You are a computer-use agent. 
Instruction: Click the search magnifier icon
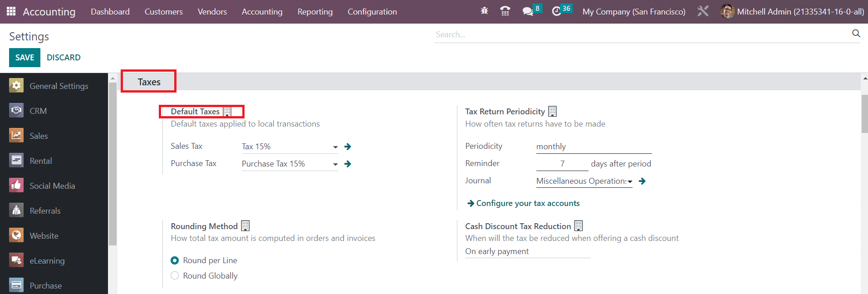pos(856,34)
